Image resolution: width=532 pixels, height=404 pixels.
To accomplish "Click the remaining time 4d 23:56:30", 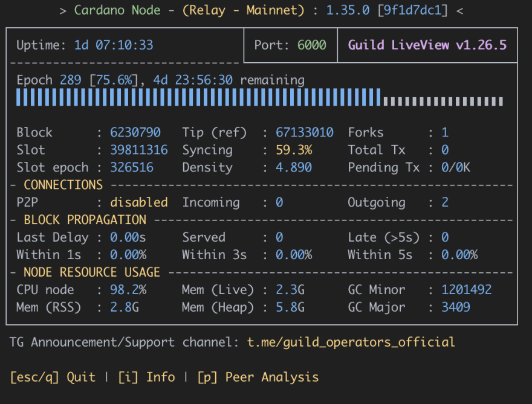I will point(193,80).
